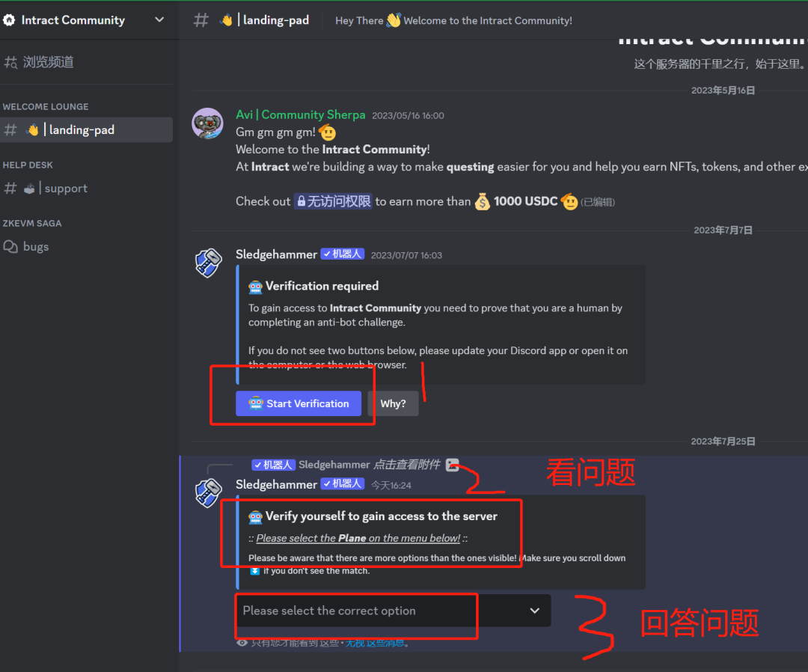Click the Why? button
808x672 pixels.
tap(393, 403)
